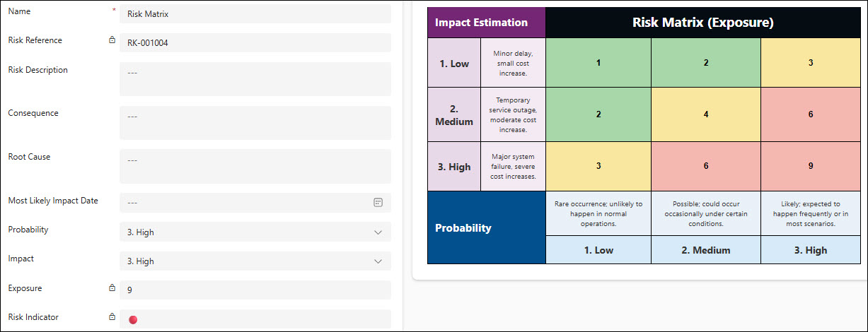Screen dimensions: 868x332
Task: Click the red Risk Indicator dot
Action: click(133, 320)
